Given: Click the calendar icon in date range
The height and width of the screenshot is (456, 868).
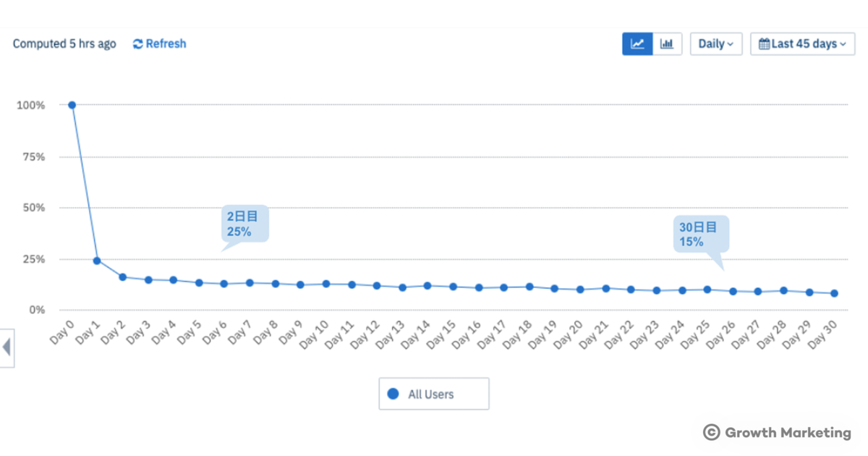Looking at the screenshot, I should tap(764, 43).
